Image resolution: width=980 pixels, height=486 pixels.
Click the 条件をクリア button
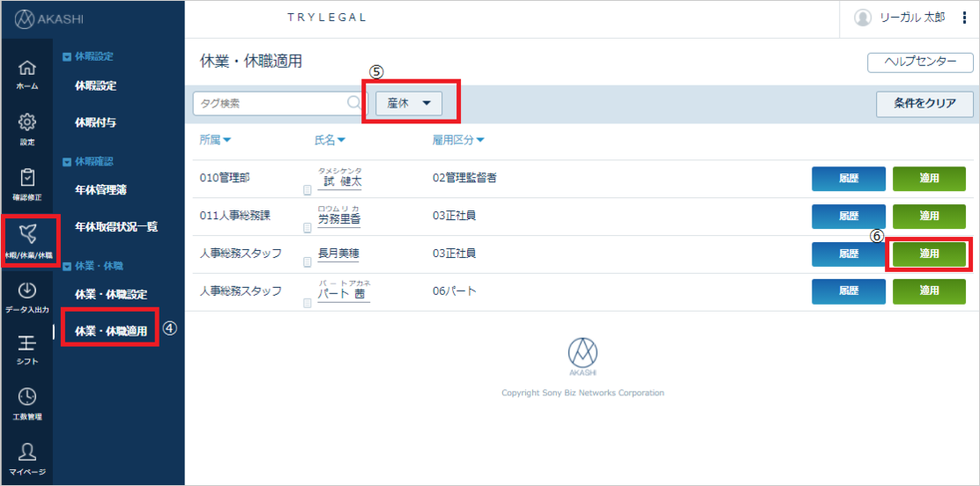(x=925, y=104)
